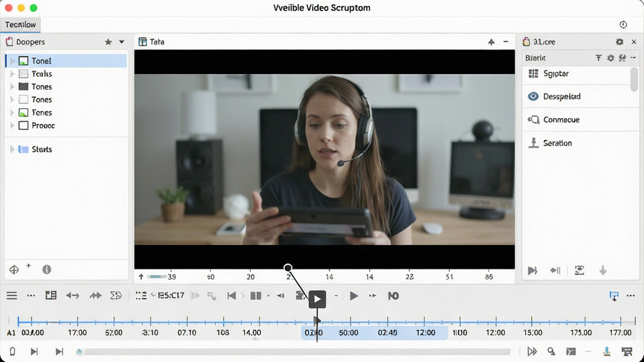Click the 17.00 label on the timeline ruler
Image resolution: width=644 pixels, height=362 pixels.
(77, 332)
